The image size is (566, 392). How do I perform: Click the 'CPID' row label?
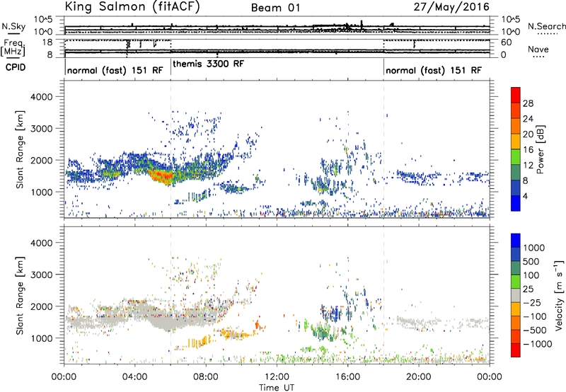(16, 67)
